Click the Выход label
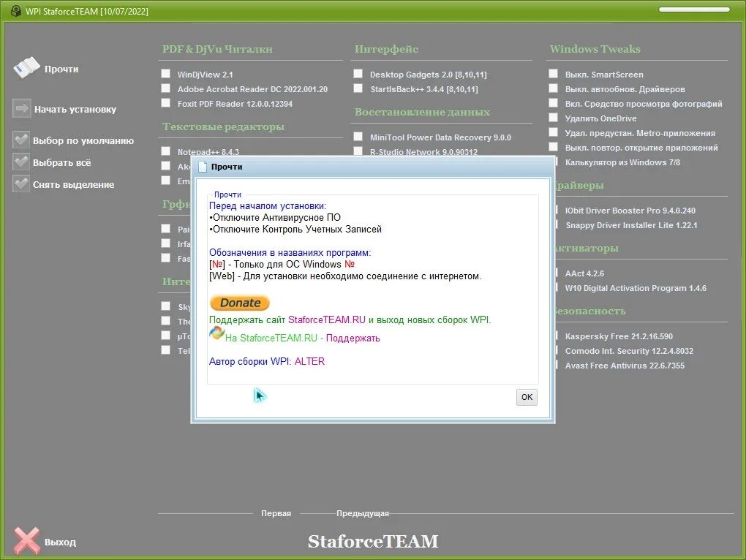This screenshot has width=746, height=560. pos(61,542)
